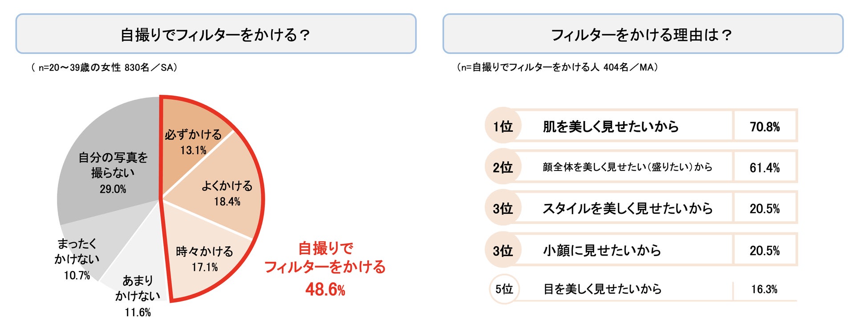The height and width of the screenshot is (330, 868).
Task: Click the 3位 badge beside スタイルを美しく見せたいから
Action: pyautogui.click(x=503, y=208)
